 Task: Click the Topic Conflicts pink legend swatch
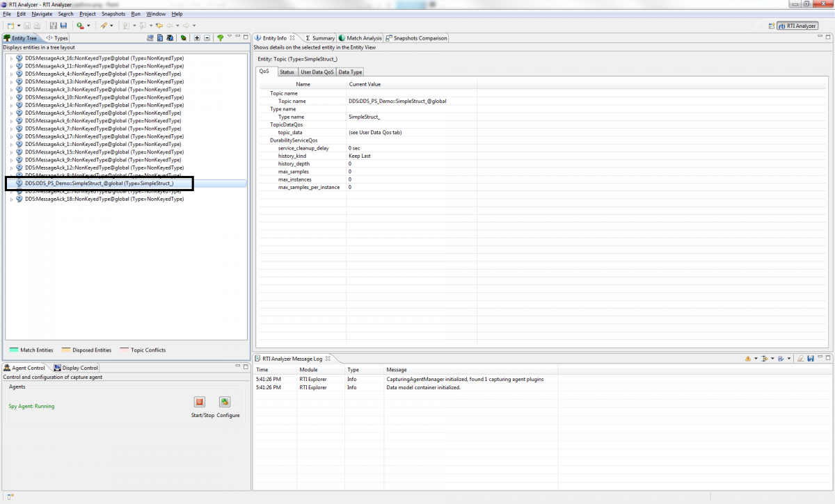pyautogui.click(x=125, y=350)
